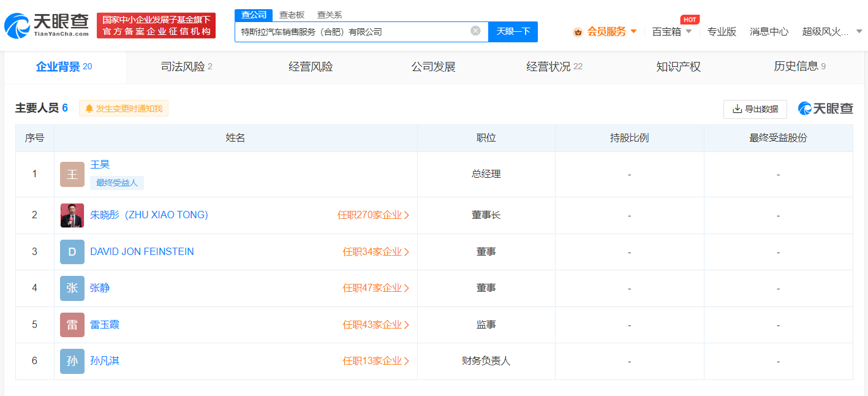Open the 王昊 name link

tap(100, 164)
